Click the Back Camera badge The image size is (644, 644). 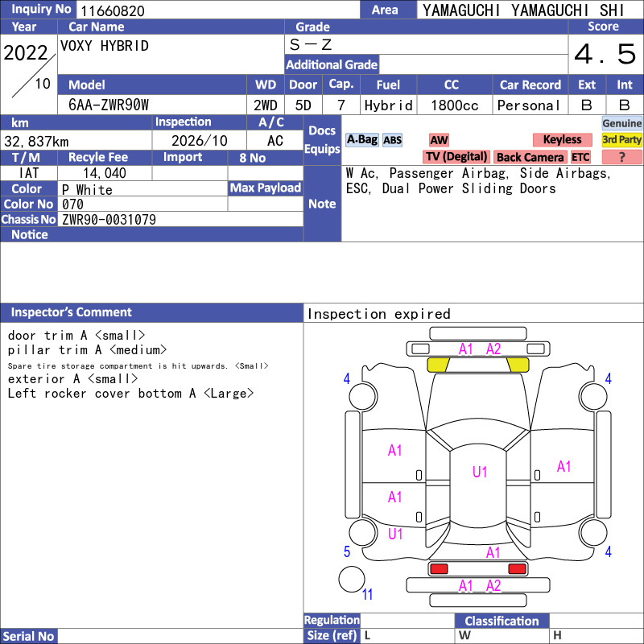pyautogui.click(x=530, y=157)
